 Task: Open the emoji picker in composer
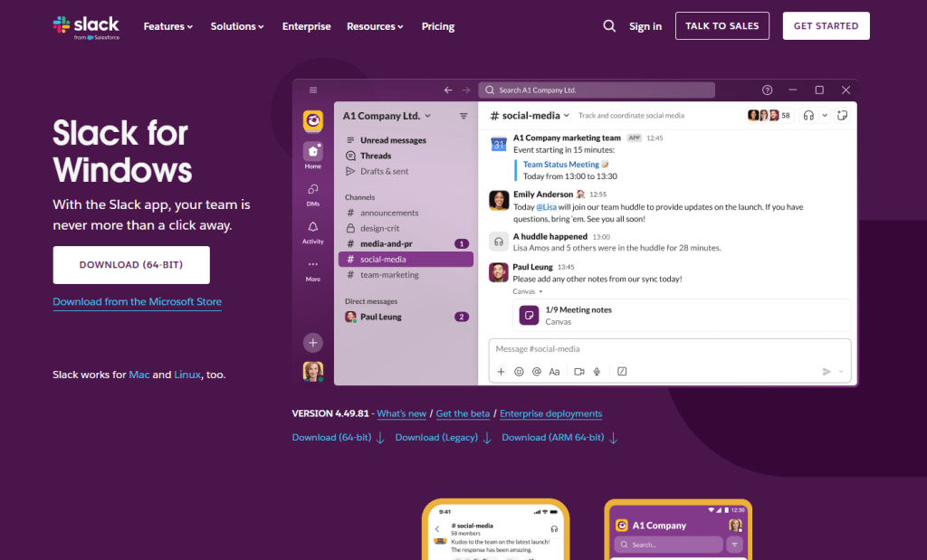pyautogui.click(x=519, y=372)
